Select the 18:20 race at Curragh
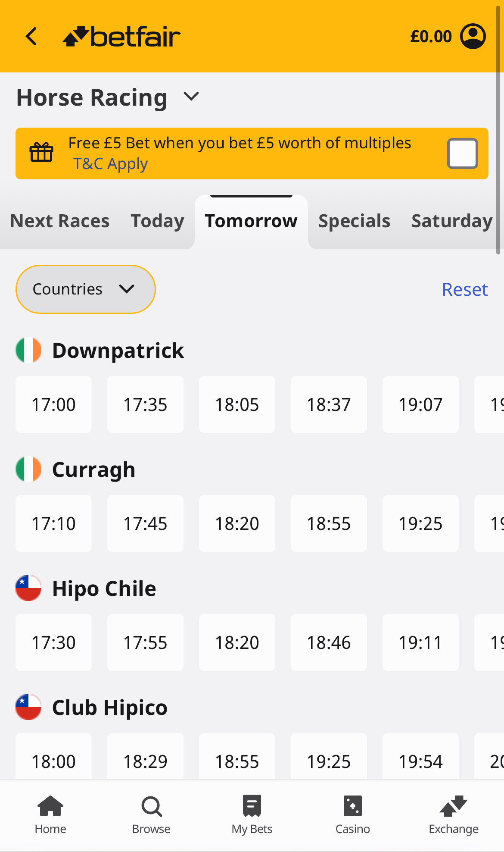This screenshot has width=504, height=852. click(237, 523)
